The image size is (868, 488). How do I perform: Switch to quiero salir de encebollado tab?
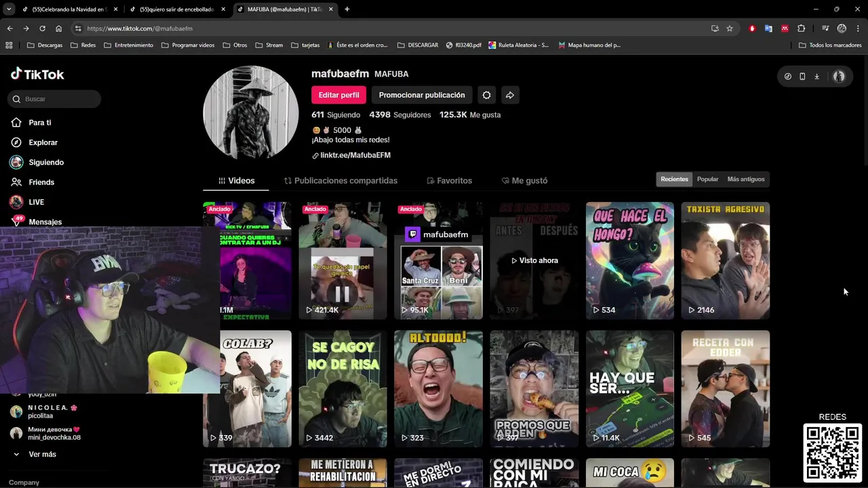coord(178,9)
